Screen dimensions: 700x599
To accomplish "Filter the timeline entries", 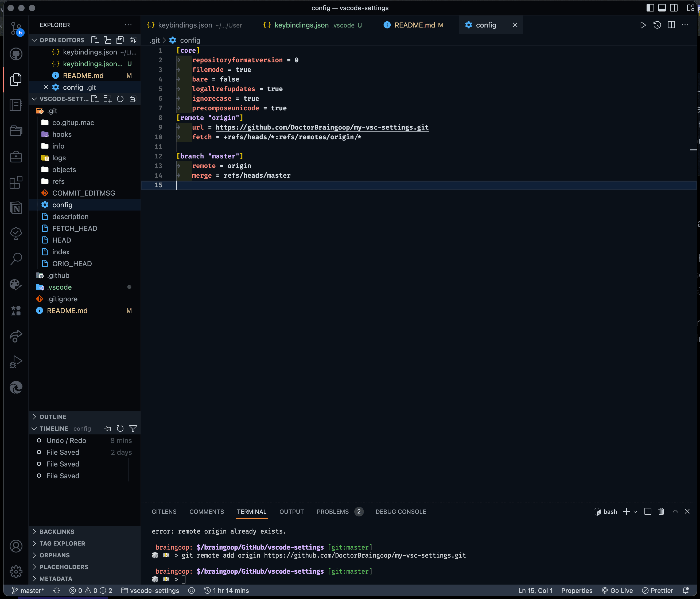I will click(x=133, y=428).
